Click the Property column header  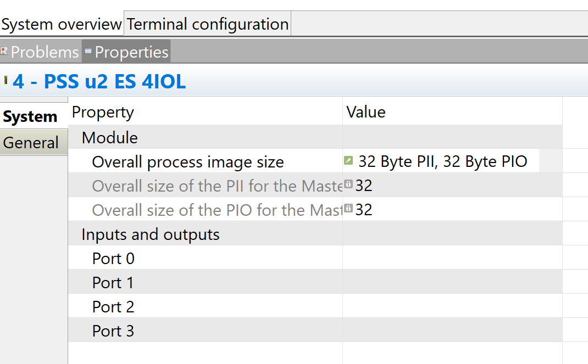[206, 113]
